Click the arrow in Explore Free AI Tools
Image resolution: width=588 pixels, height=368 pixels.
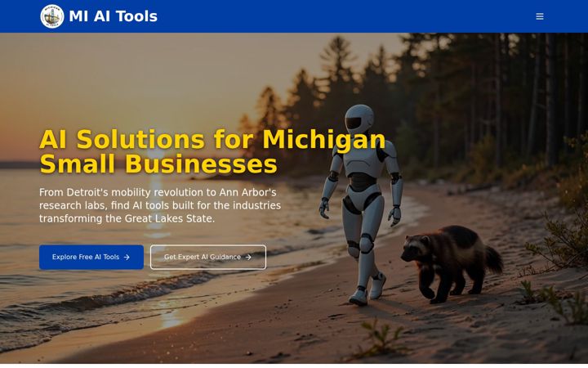(127, 258)
